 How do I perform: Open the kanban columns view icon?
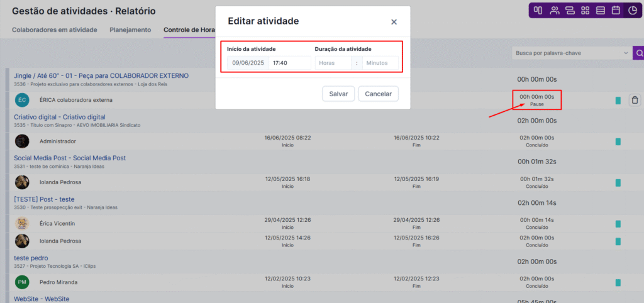click(538, 10)
